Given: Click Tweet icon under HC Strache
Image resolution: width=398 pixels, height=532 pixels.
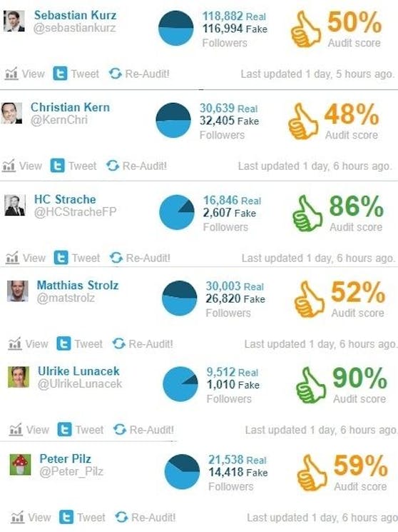Looking at the screenshot, I should [x=61, y=258].
